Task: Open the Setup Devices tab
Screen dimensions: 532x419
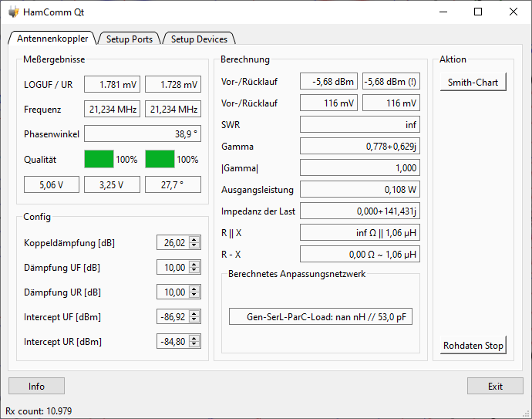Action: 199,39
